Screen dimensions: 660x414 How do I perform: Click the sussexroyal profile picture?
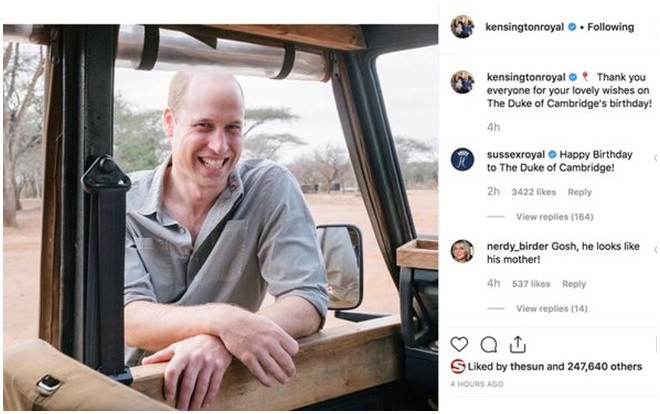(462, 159)
